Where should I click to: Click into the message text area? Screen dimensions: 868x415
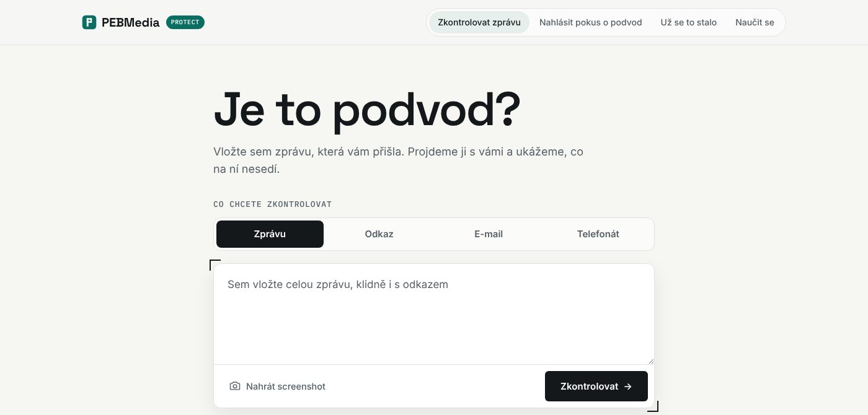point(434,314)
